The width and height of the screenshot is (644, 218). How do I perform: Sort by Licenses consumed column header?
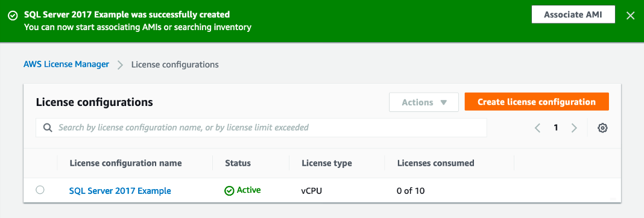[x=436, y=163]
